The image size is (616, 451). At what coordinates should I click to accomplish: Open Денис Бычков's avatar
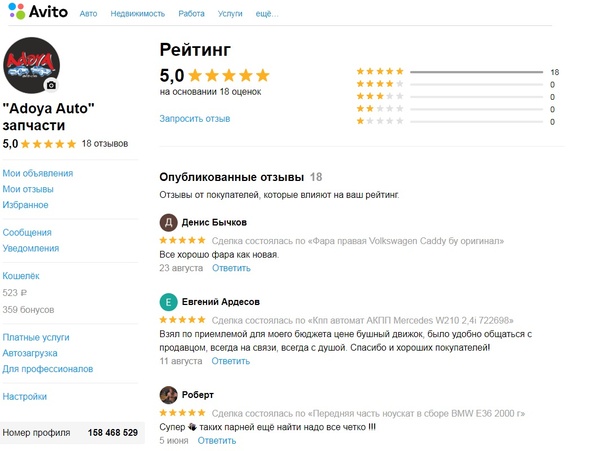(x=169, y=223)
